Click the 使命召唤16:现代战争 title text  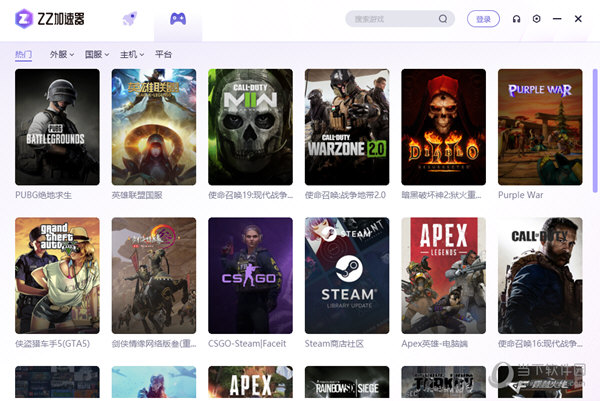point(540,344)
